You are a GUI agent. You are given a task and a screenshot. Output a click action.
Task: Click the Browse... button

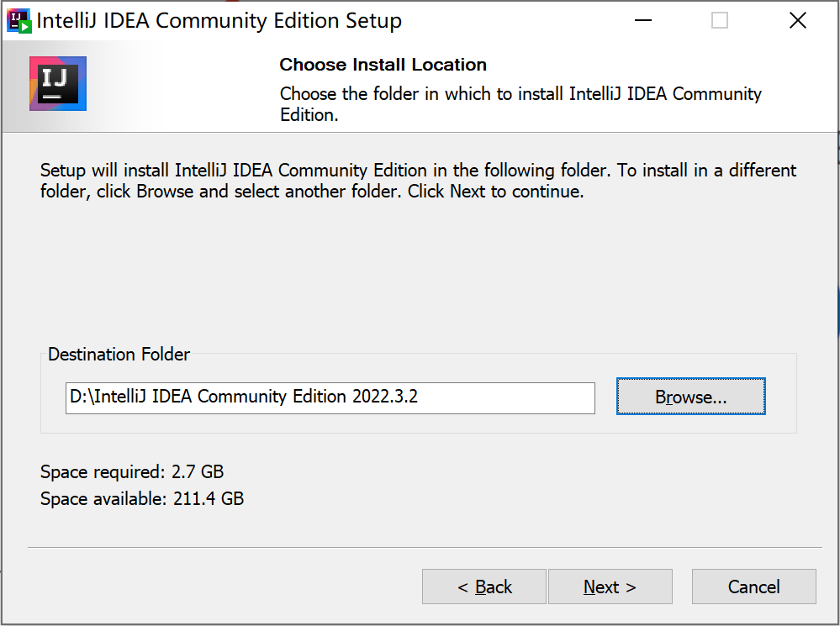690,397
